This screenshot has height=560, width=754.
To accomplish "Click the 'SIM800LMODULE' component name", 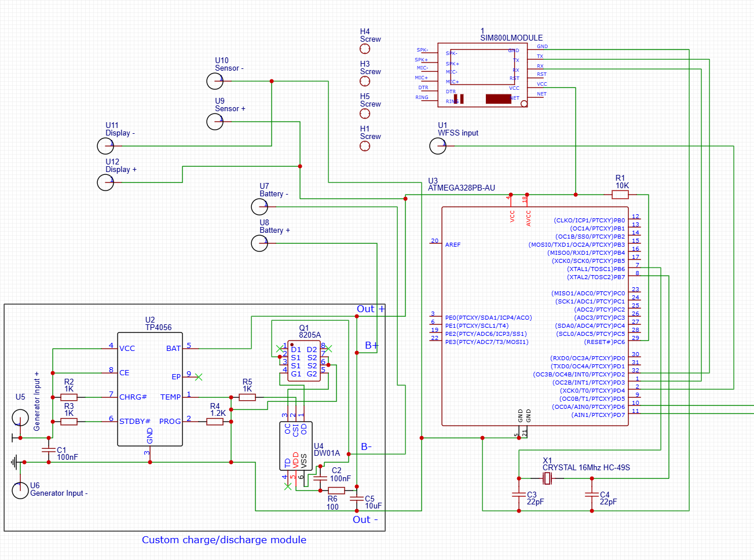I will [511, 38].
